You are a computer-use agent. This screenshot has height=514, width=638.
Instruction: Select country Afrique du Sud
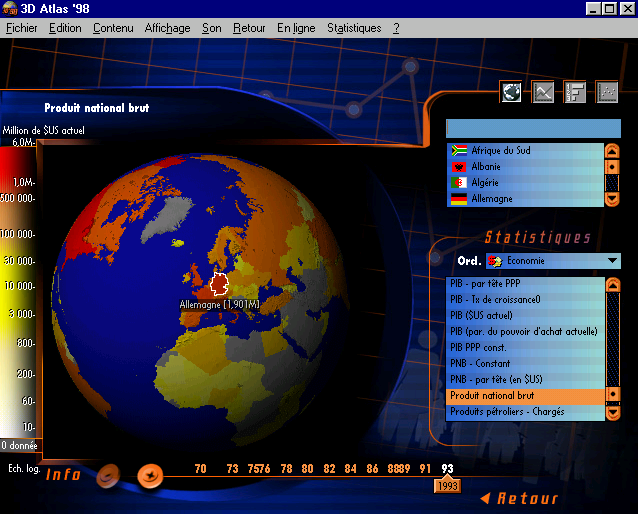point(525,151)
